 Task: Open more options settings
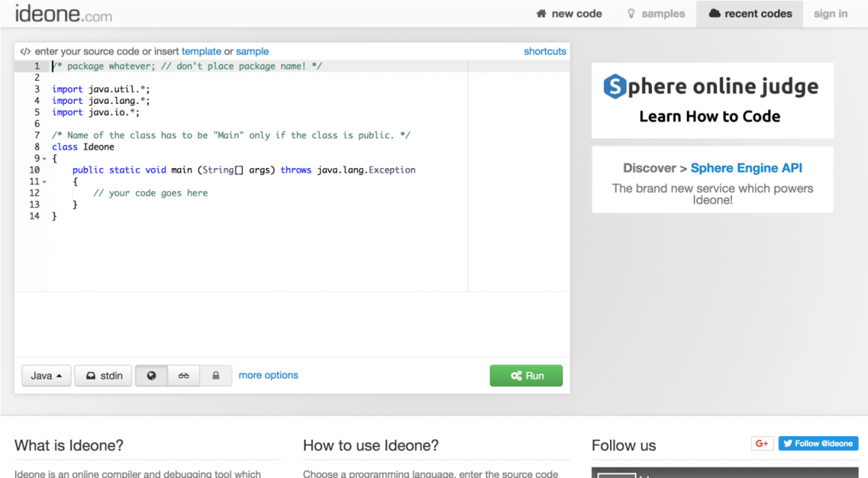coord(268,376)
